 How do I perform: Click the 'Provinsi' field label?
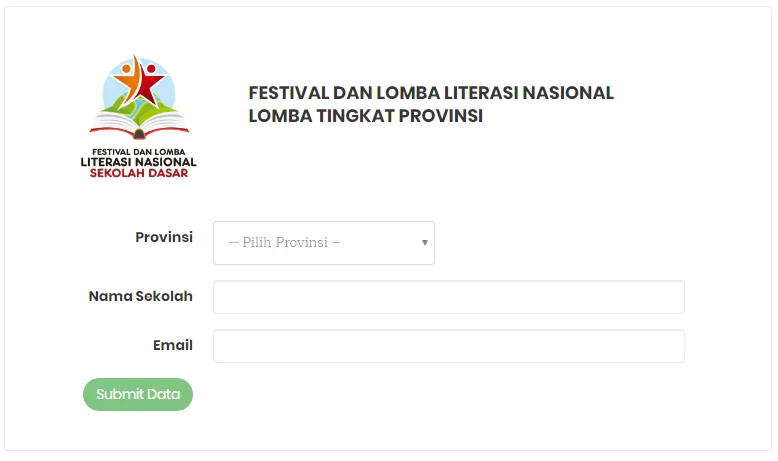(164, 237)
